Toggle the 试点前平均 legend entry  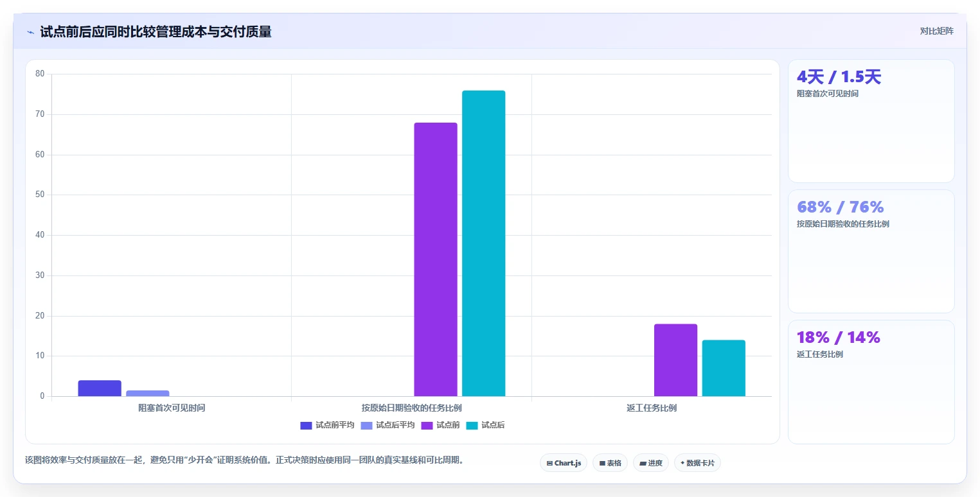point(327,425)
